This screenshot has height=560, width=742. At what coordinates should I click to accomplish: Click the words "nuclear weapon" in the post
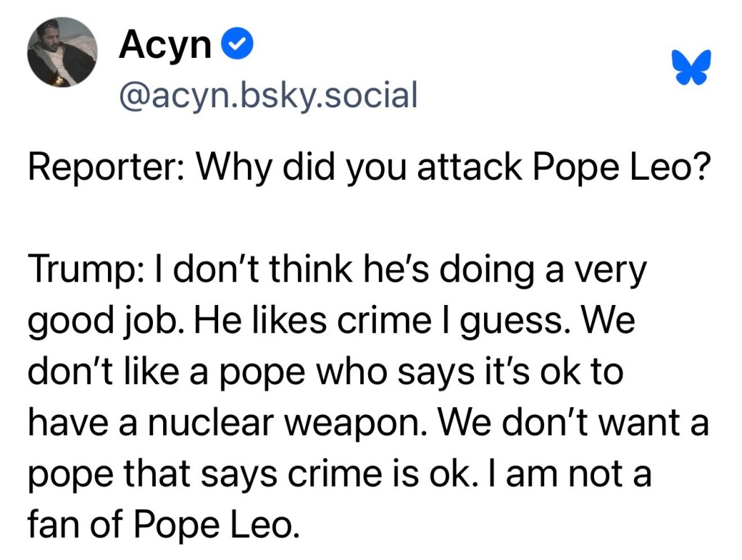click(x=280, y=422)
